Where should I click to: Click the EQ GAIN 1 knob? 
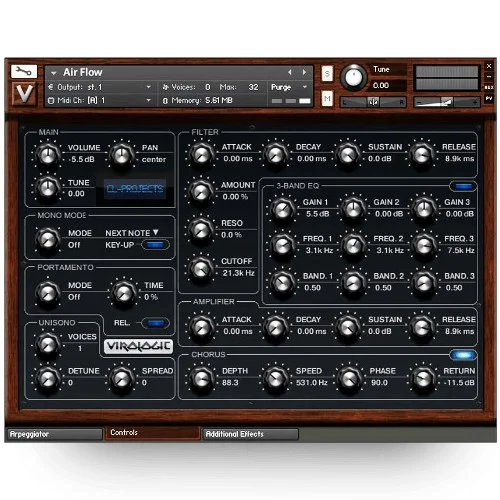[x=282, y=209]
